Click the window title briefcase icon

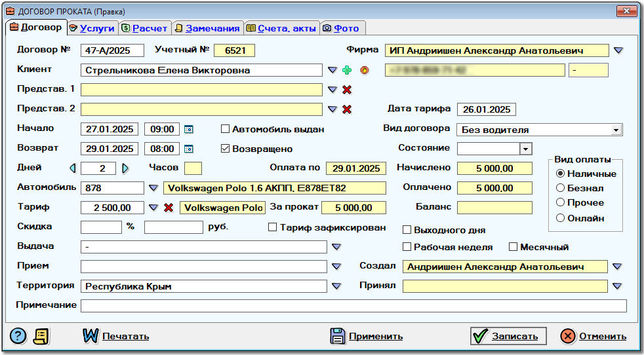coord(10,12)
